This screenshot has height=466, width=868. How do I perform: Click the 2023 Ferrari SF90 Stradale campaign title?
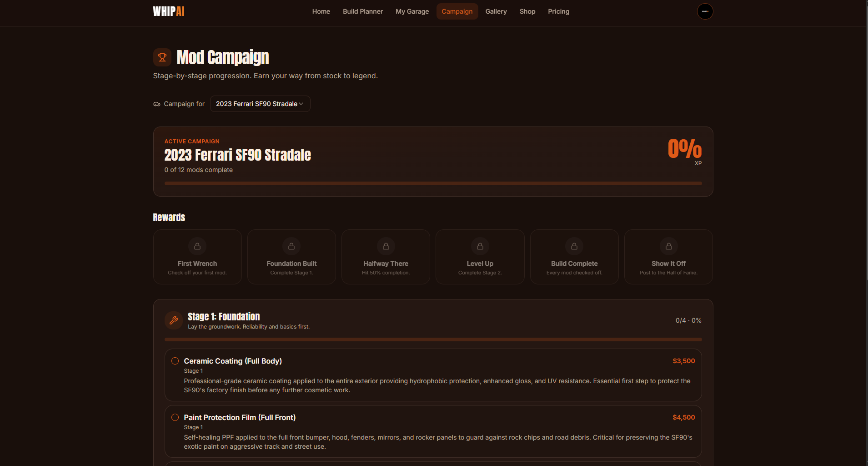coord(238,155)
